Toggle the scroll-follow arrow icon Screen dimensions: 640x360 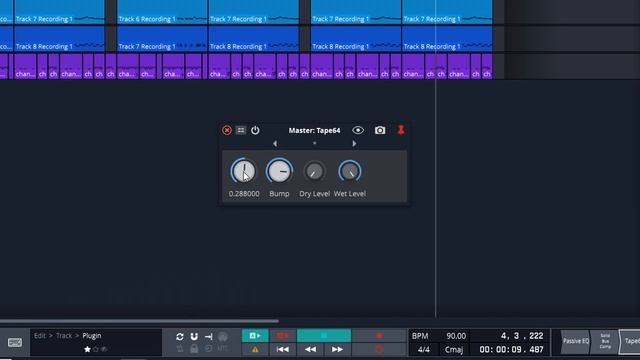coord(208,337)
